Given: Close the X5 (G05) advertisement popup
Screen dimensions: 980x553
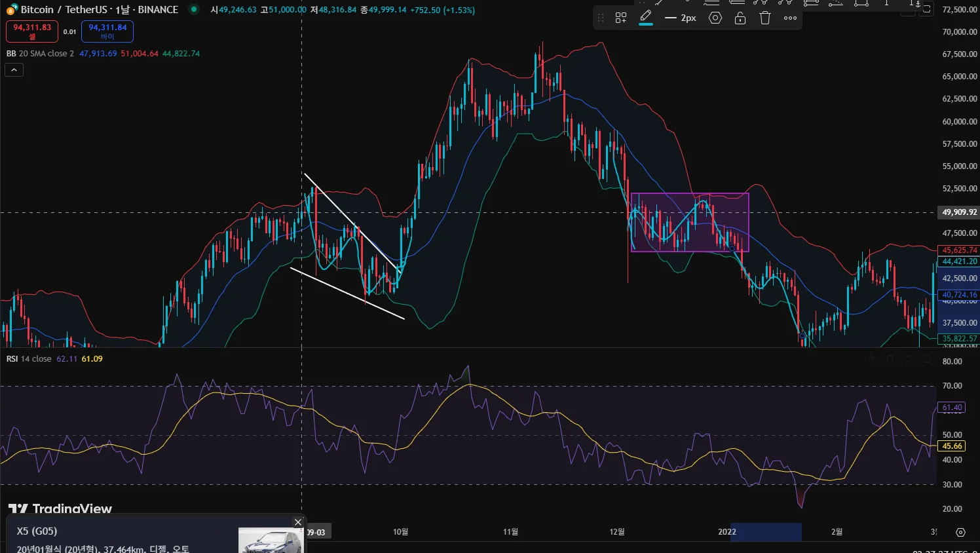Looking at the screenshot, I should tap(298, 522).
